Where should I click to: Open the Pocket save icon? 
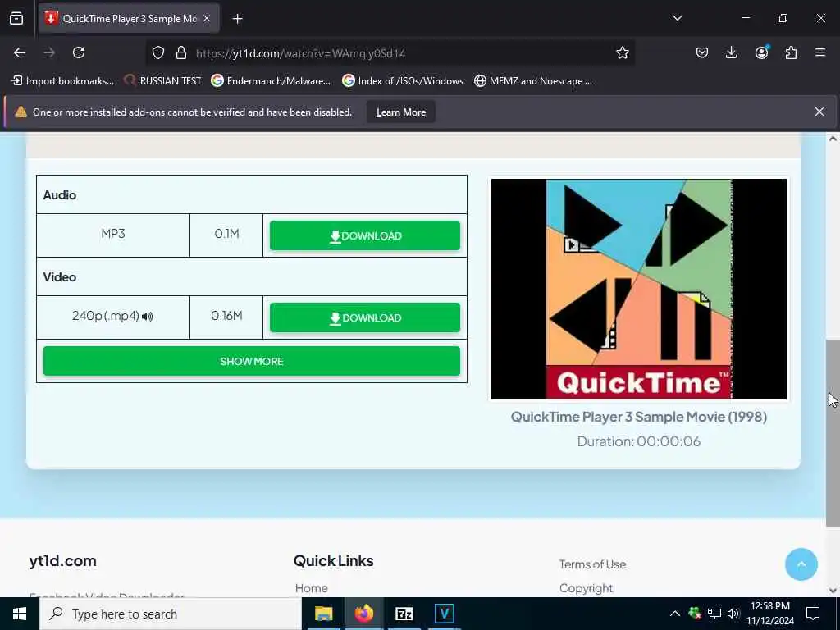(702, 52)
